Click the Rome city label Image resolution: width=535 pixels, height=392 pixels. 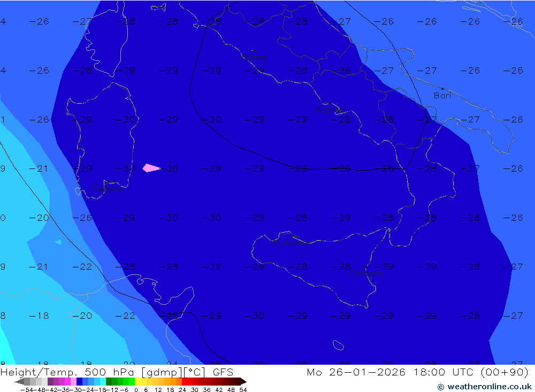[255, 57]
